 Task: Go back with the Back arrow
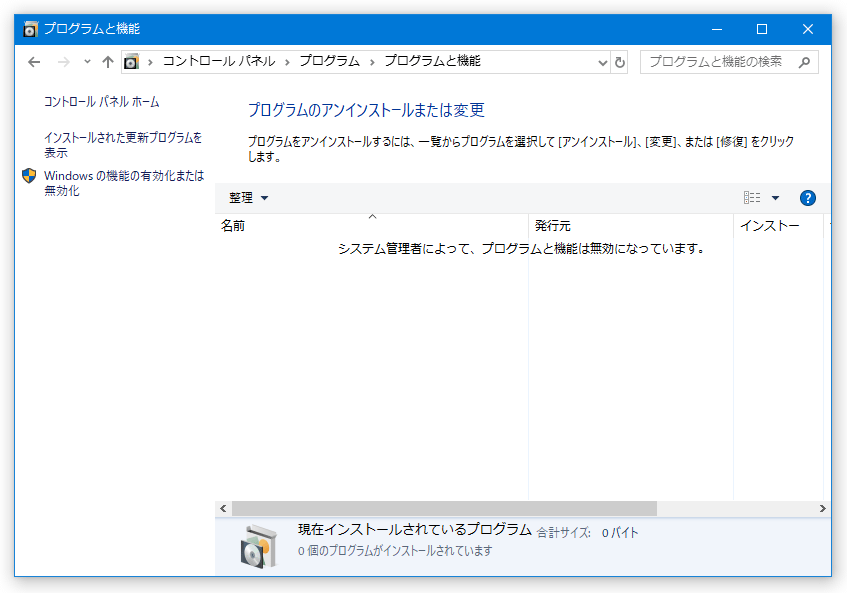[34, 62]
